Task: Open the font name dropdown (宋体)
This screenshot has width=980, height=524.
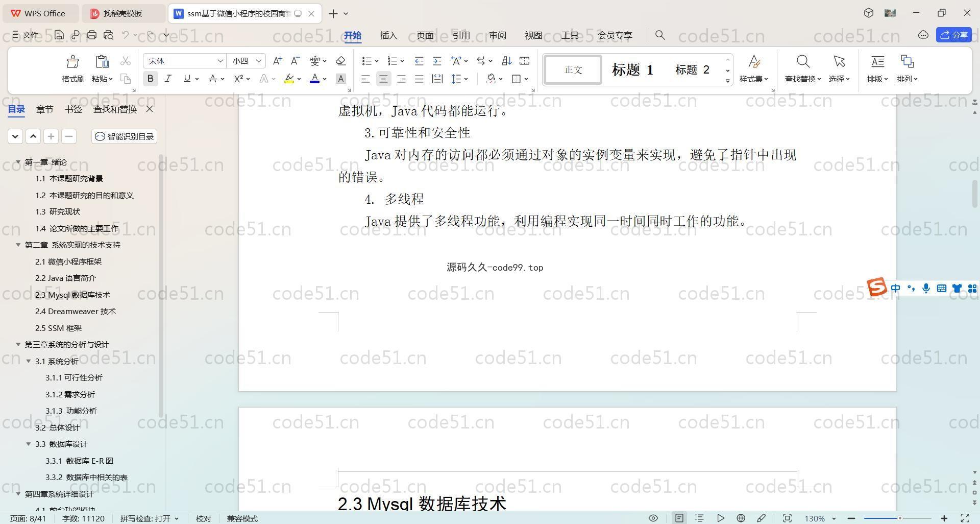Action: 220,61
